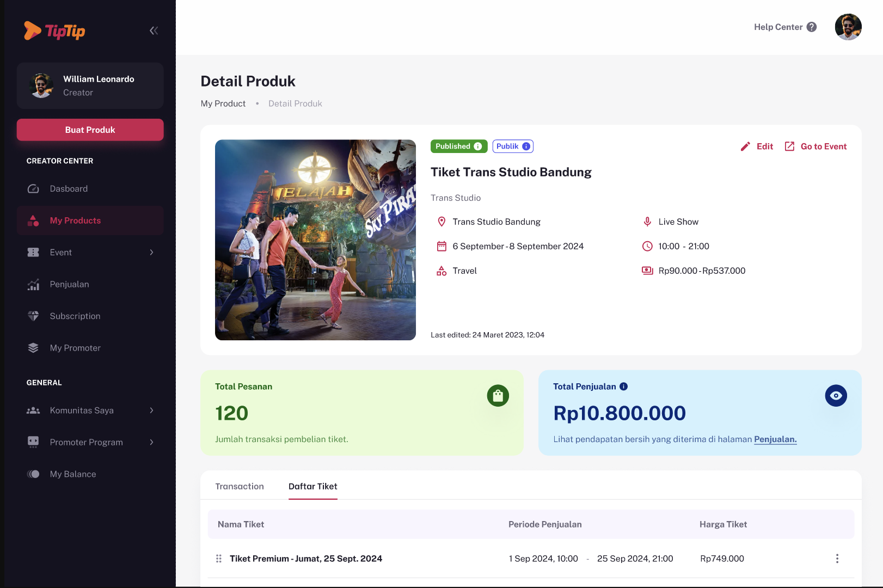883x588 pixels.
Task: Click the Harga Tiket column header
Action: [x=723, y=524]
